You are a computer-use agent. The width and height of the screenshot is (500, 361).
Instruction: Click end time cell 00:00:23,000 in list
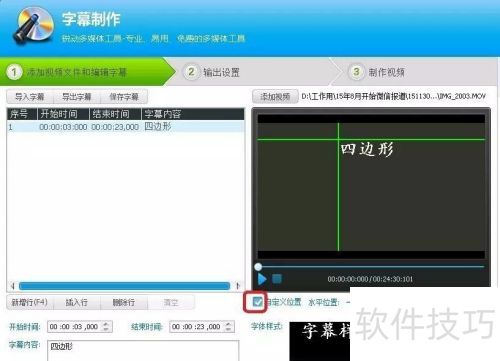[x=115, y=127]
